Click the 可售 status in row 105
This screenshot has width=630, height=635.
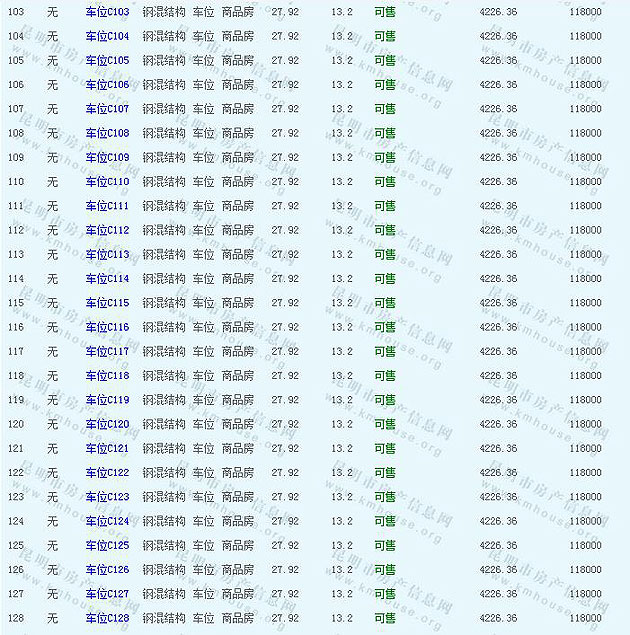point(384,61)
